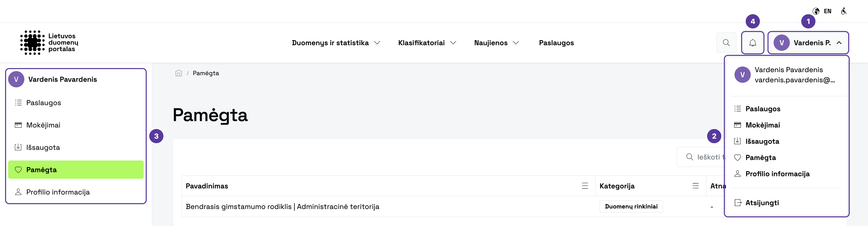Open Išsaugota in the left sidebar
Viewport: 868px width, 226px height.
click(76, 147)
